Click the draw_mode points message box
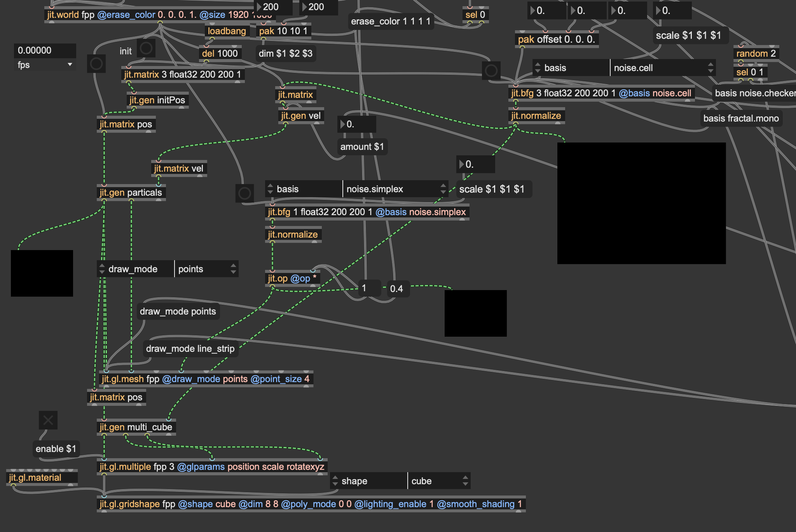This screenshot has width=796, height=532. (x=178, y=311)
